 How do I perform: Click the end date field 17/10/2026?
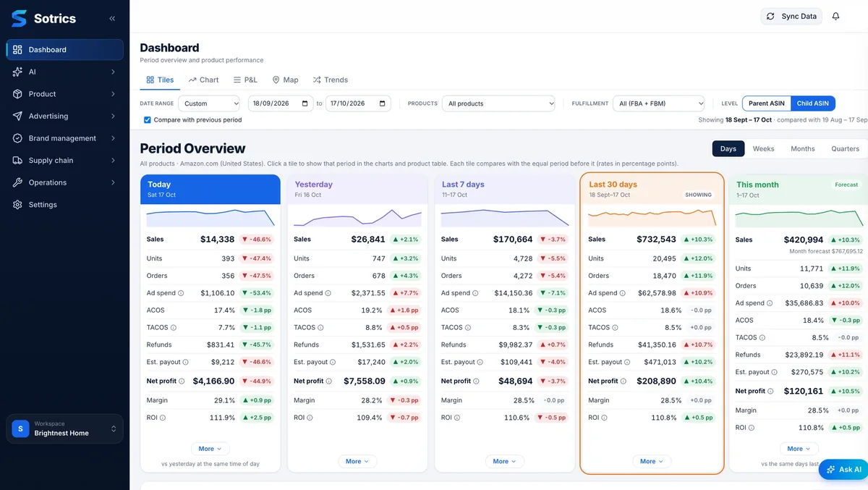tap(358, 104)
